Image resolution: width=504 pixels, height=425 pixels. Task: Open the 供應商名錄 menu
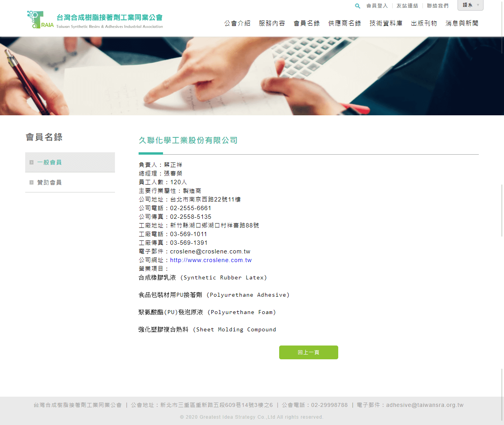pos(345,23)
